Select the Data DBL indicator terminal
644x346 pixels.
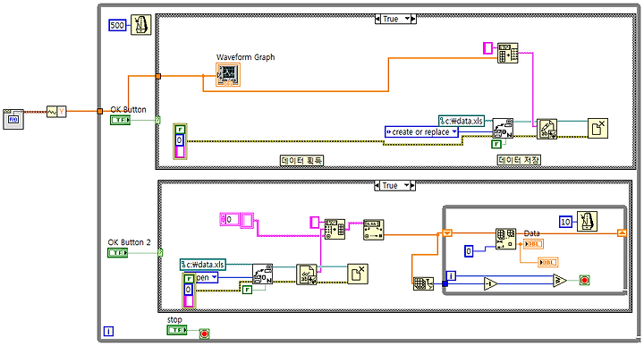point(533,244)
